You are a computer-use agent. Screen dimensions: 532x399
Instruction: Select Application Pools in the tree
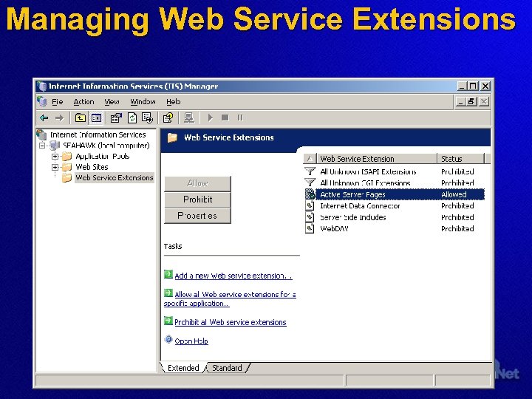point(103,156)
